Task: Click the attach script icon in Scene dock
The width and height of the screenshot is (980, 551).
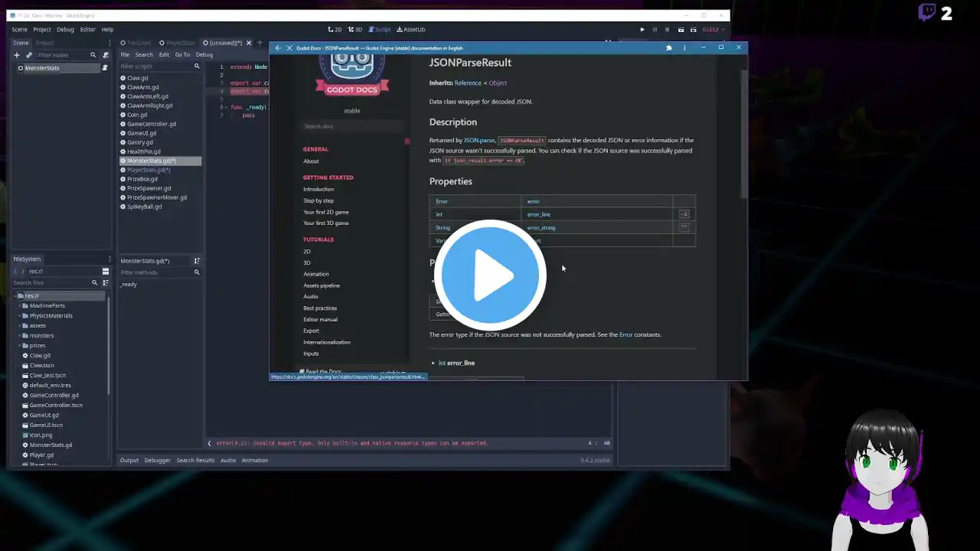Action: 106,55
